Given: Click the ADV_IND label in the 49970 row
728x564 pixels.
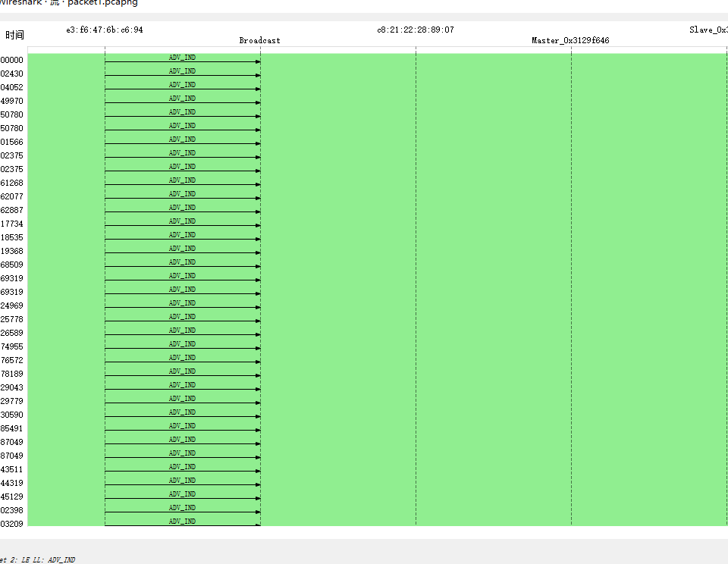Looking at the screenshot, I should coord(182,99).
